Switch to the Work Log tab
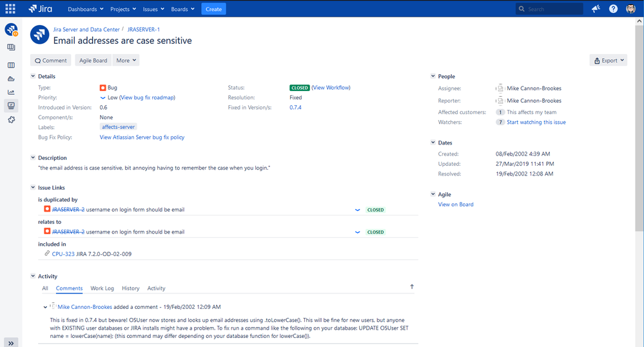The width and height of the screenshot is (644, 347). [x=102, y=288]
